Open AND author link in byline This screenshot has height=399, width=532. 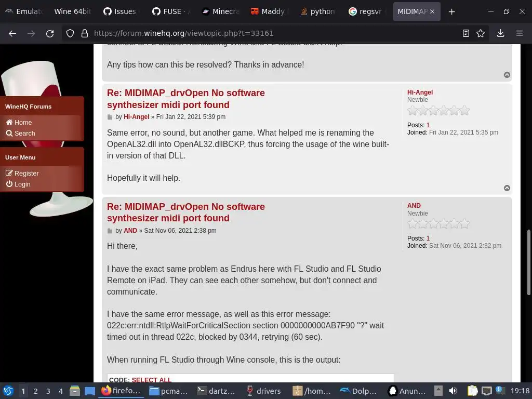[130, 230]
